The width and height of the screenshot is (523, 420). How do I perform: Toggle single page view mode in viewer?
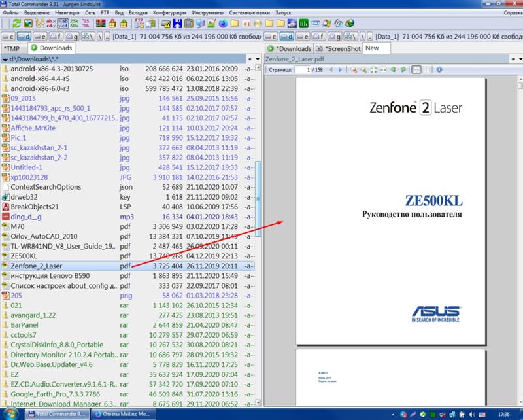tap(416, 70)
